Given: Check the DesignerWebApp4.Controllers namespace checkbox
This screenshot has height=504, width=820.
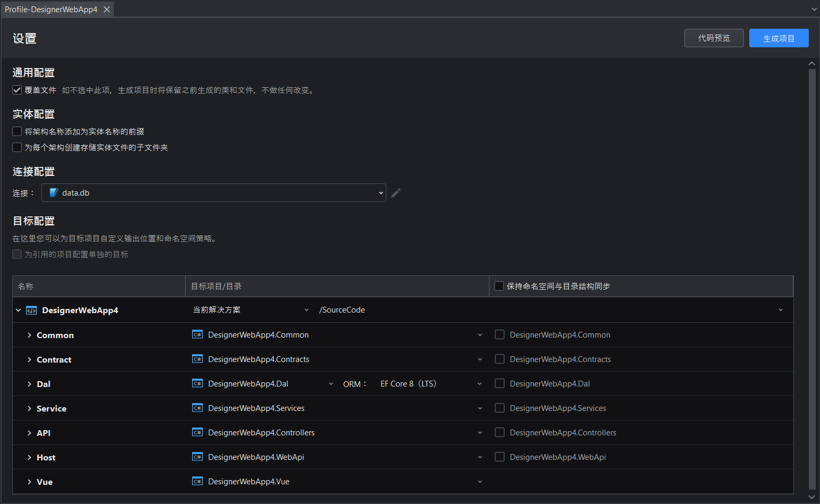Looking at the screenshot, I should click(500, 432).
